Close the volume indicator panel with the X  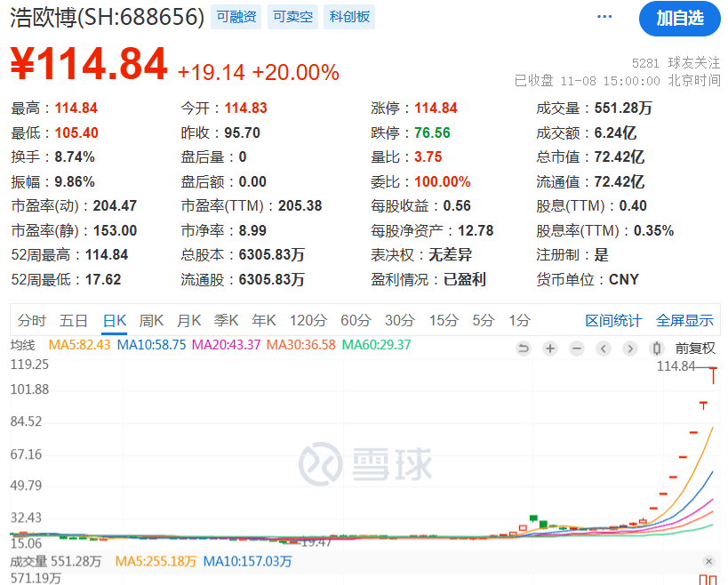(x=709, y=562)
